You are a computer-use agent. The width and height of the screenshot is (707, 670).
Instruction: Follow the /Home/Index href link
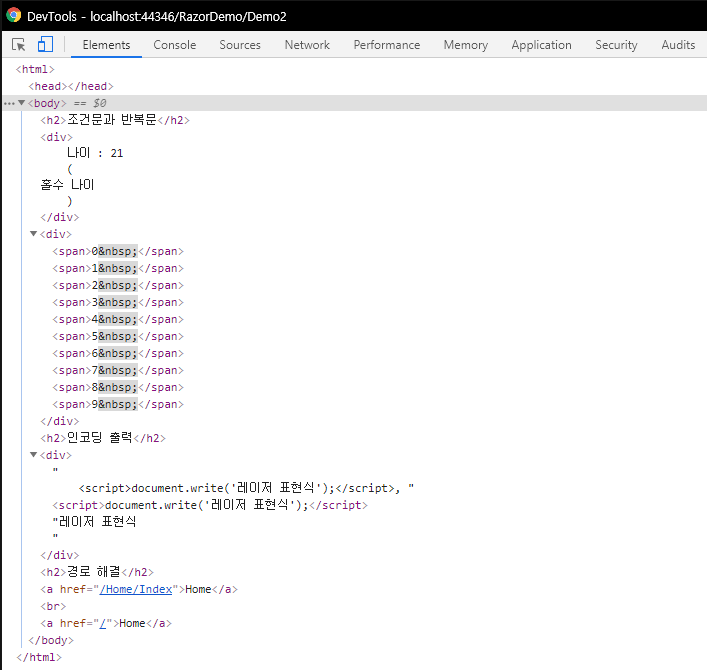pos(136,589)
